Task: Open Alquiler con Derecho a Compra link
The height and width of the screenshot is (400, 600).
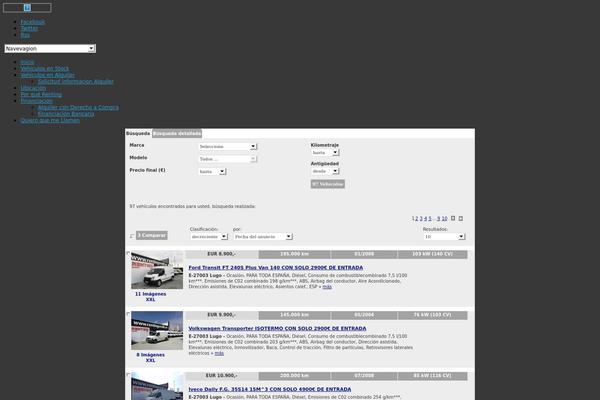Action: (78, 108)
